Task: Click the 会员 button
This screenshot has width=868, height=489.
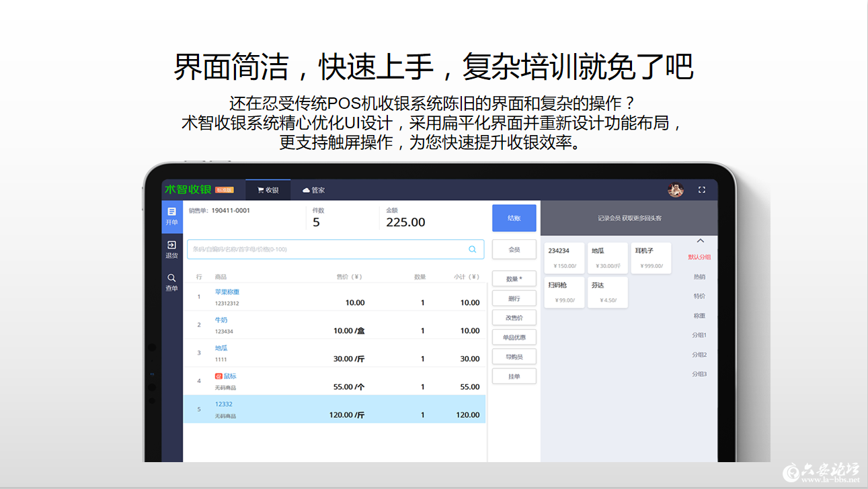Action: pos(513,249)
